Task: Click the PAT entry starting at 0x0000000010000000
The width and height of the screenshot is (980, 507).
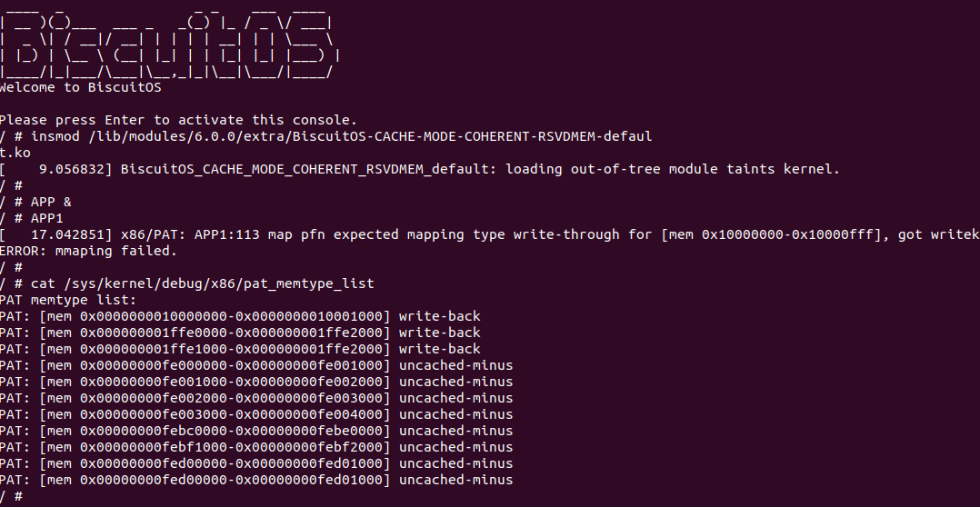Action: pos(240,316)
